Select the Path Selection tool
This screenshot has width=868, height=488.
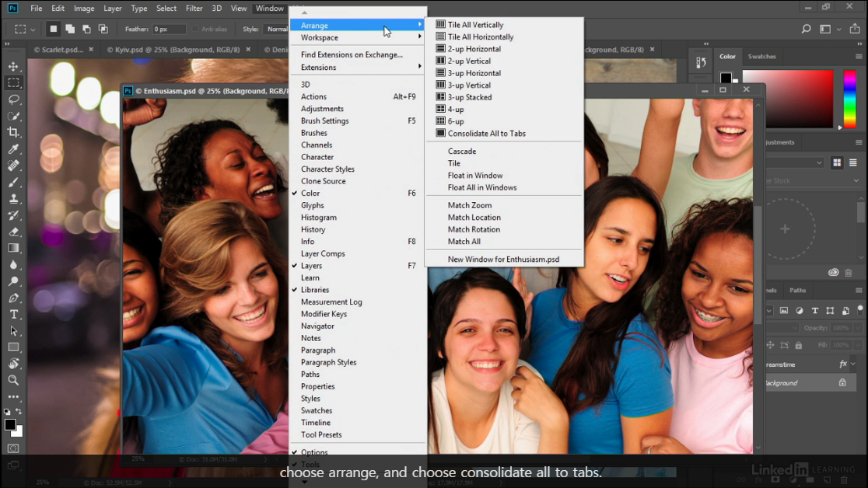point(14,331)
